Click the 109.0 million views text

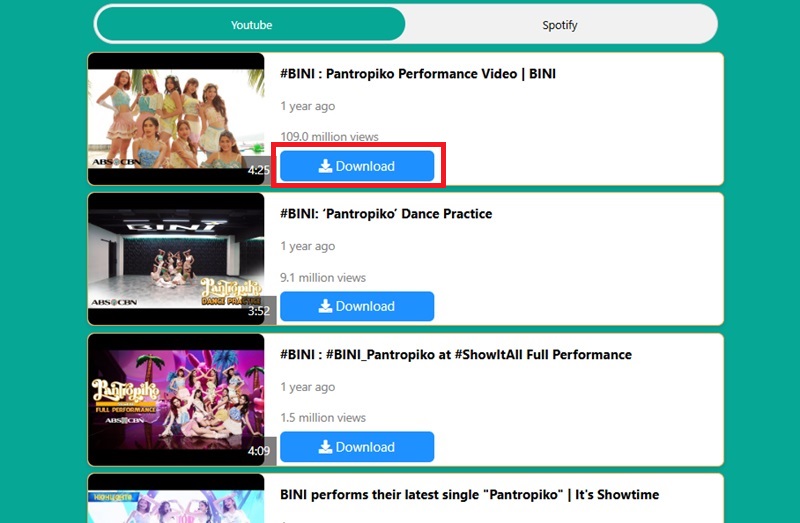coord(329,137)
